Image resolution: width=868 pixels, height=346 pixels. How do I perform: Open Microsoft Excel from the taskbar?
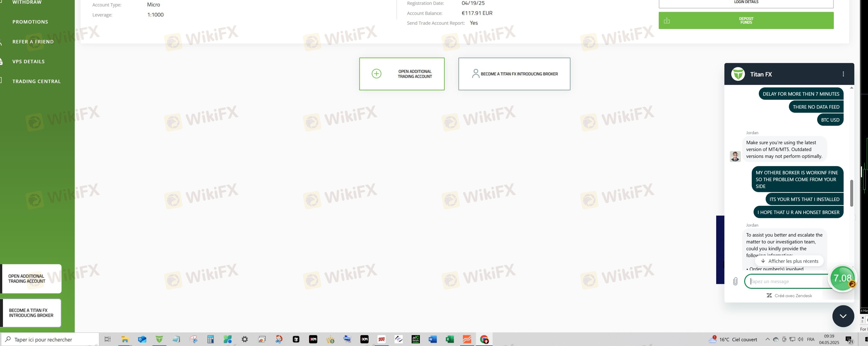click(450, 339)
